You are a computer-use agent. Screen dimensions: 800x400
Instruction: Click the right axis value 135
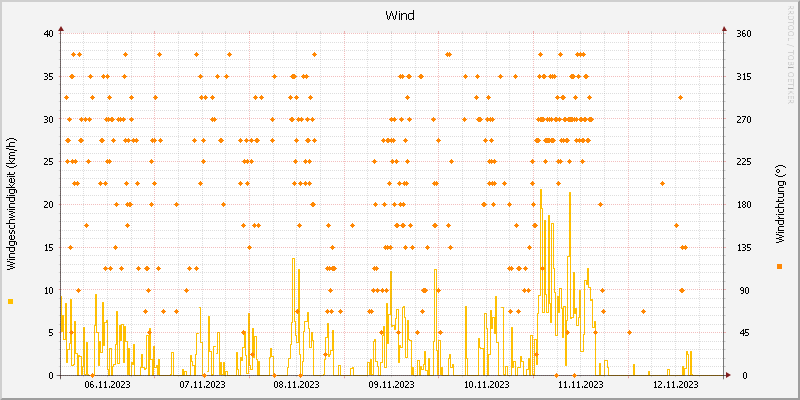point(744,247)
